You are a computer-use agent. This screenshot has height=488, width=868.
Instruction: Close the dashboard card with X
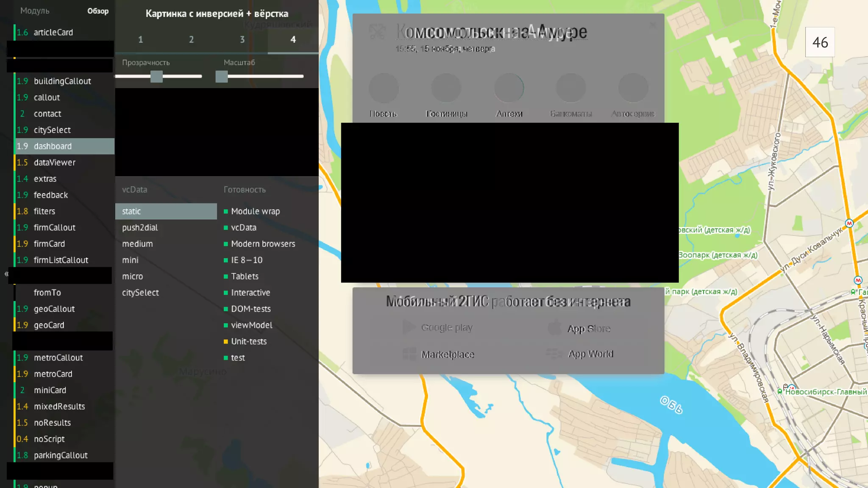653,25
